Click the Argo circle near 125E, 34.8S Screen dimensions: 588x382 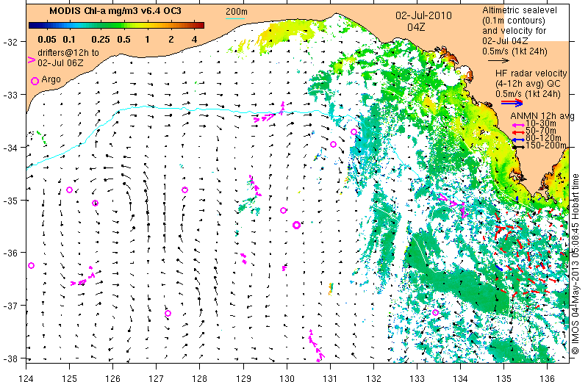pos(69,190)
